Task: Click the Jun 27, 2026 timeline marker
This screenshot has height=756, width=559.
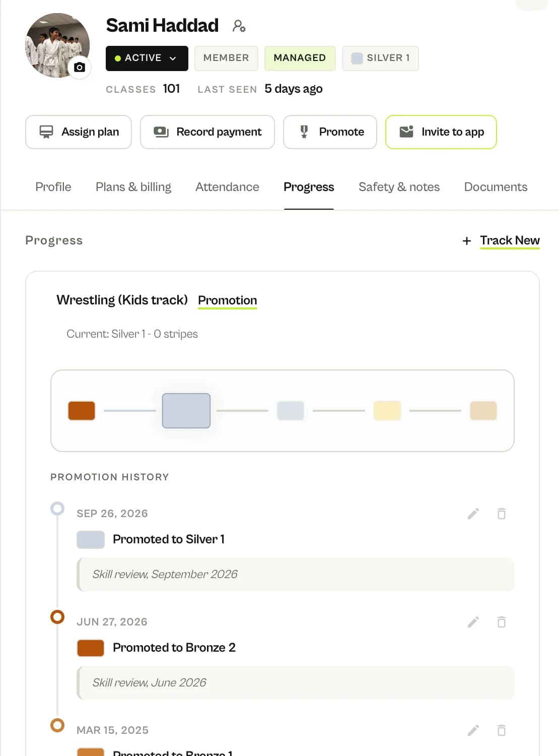Action: 57,617
